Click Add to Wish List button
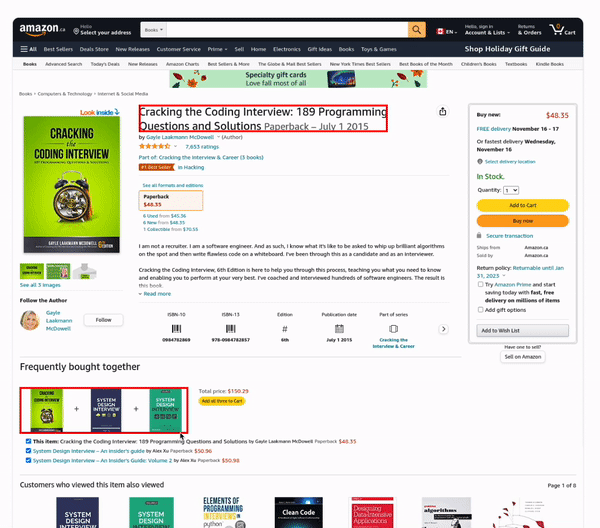 point(523,331)
